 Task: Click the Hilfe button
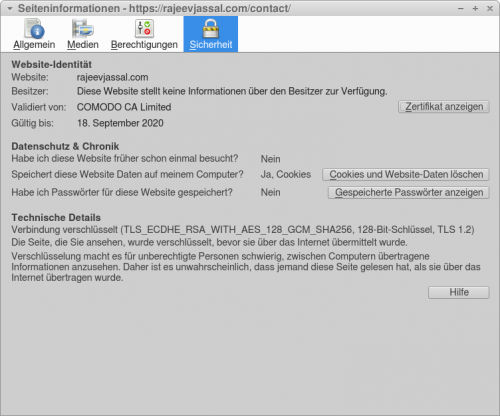point(459,292)
